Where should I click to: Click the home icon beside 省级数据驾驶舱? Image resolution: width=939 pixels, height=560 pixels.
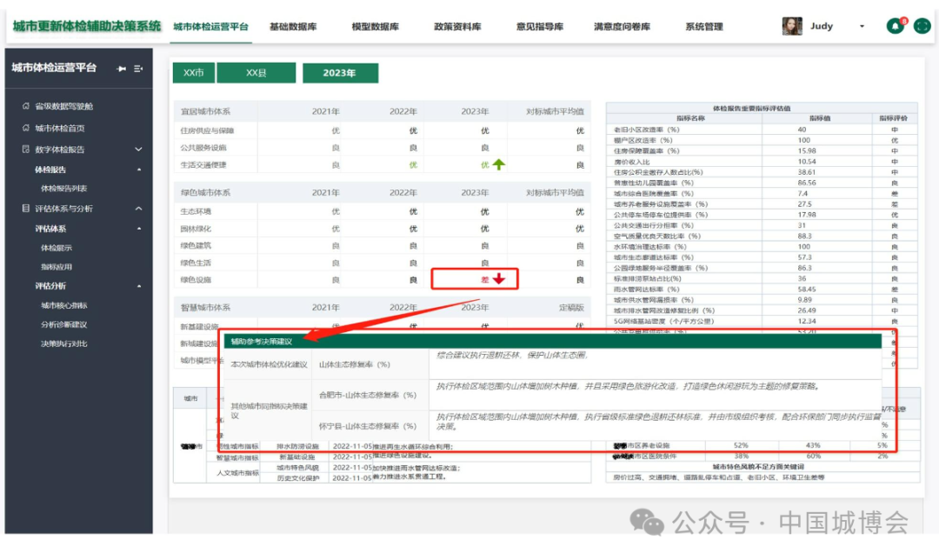point(26,106)
